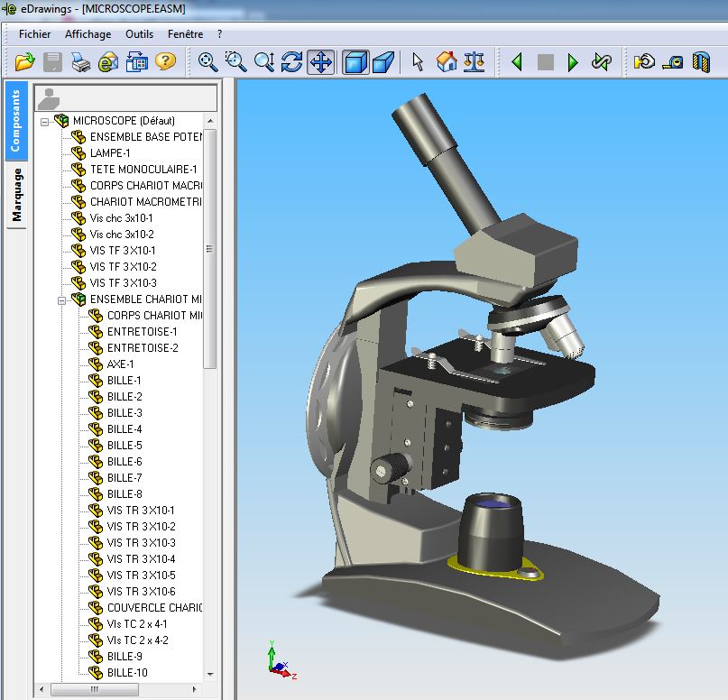Click the Open file folder icon
The image size is (728, 700).
click(24, 61)
